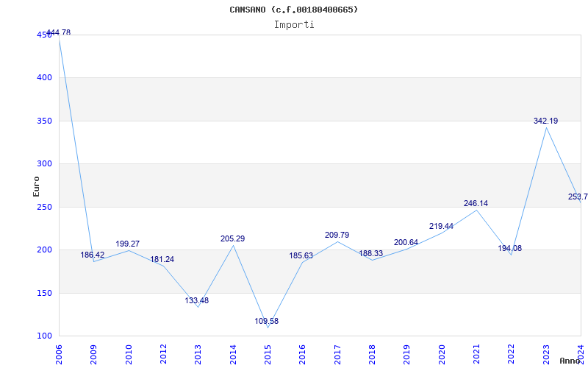Image resolution: width=588 pixels, height=368 pixels.
Task: Click the 186.42 data label
Action: click(93, 255)
